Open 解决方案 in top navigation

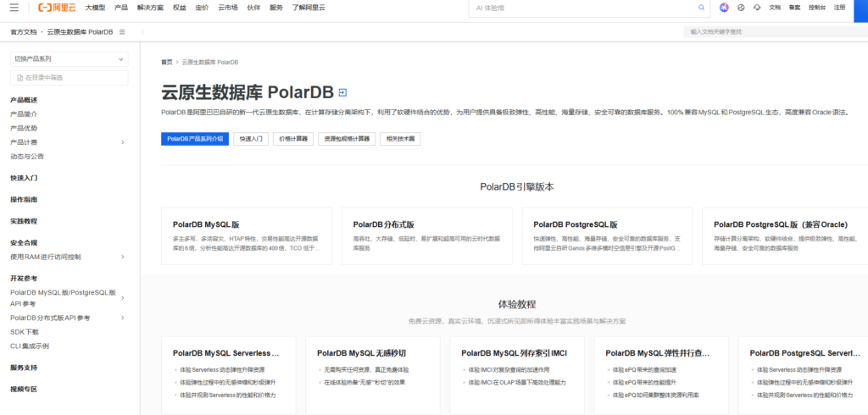(x=150, y=8)
